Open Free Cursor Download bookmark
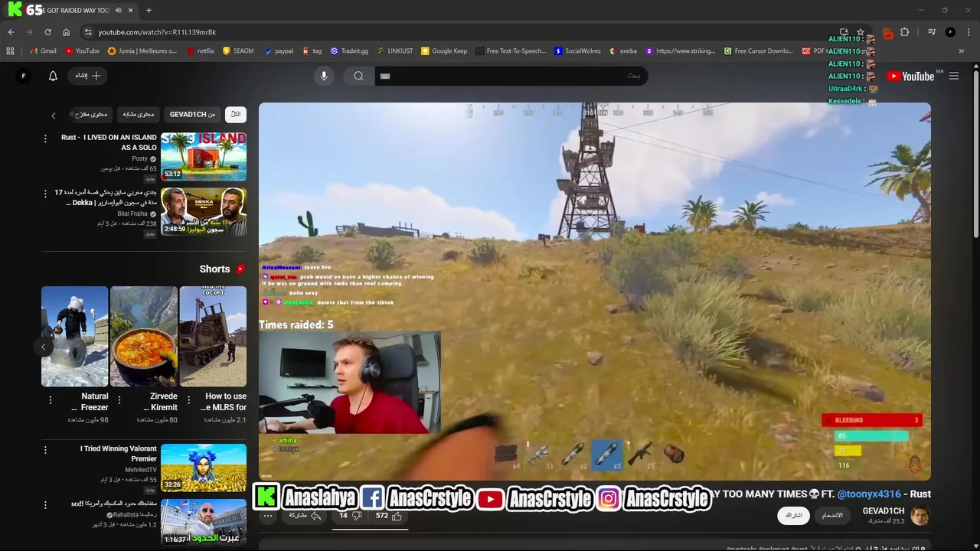The width and height of the screenshot is (980, 551). tap(758, 51)
